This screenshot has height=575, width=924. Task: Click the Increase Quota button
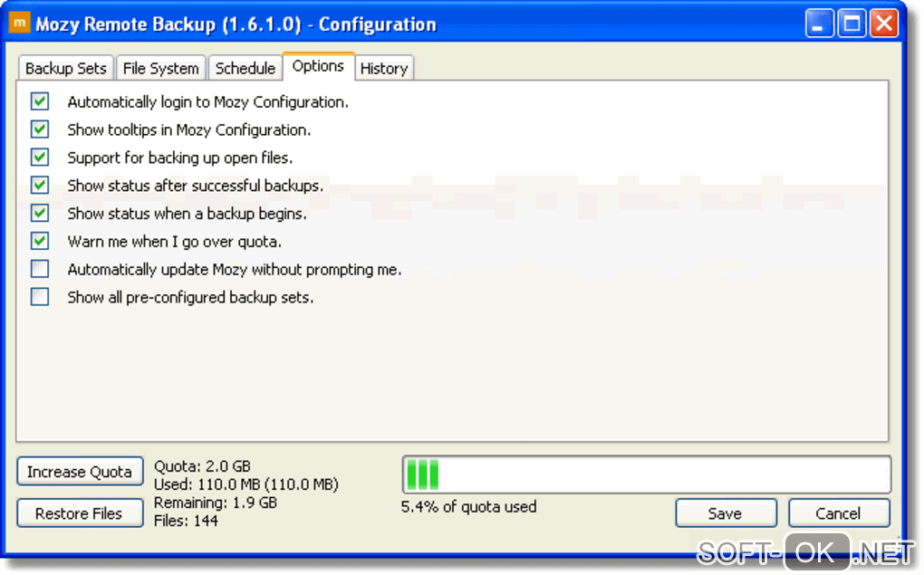[80, 472]
